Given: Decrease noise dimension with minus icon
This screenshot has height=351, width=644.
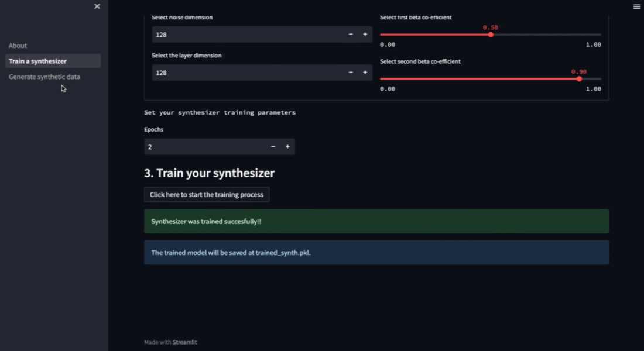Looking at the screenshot, I should (x=351, y=35).
